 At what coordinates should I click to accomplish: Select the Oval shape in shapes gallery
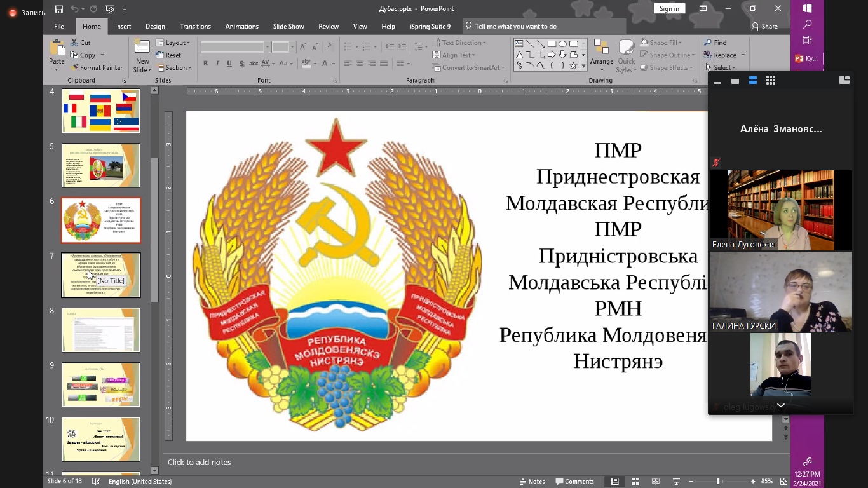coord(562,44)
